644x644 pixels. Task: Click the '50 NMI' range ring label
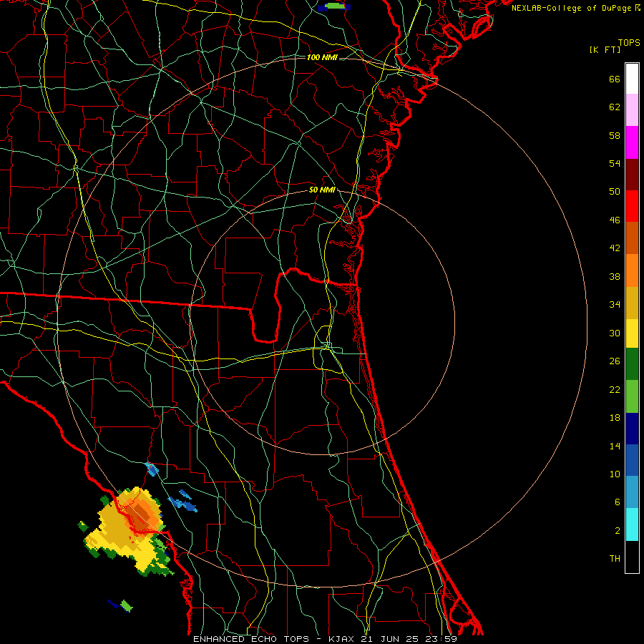322,190
